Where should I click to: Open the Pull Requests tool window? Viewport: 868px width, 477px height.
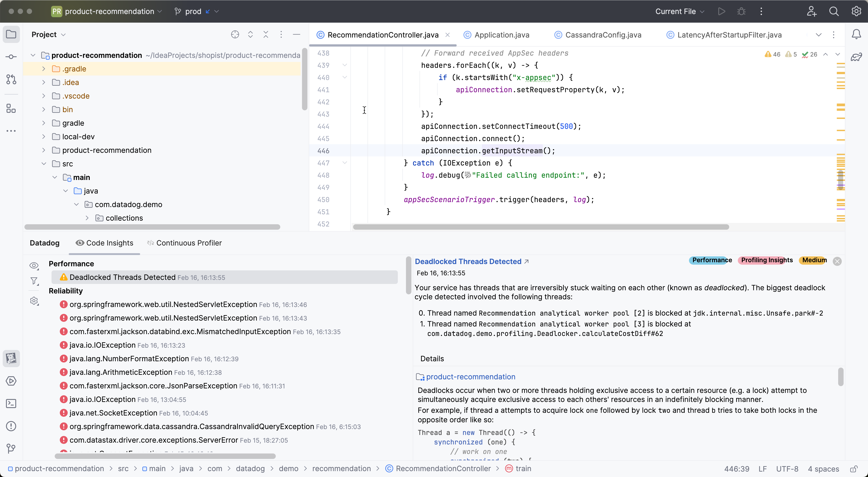(11, 80)
